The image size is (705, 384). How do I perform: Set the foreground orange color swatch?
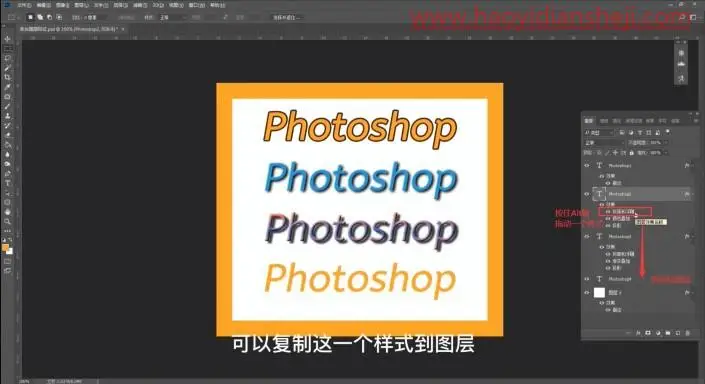coord(5,247)
